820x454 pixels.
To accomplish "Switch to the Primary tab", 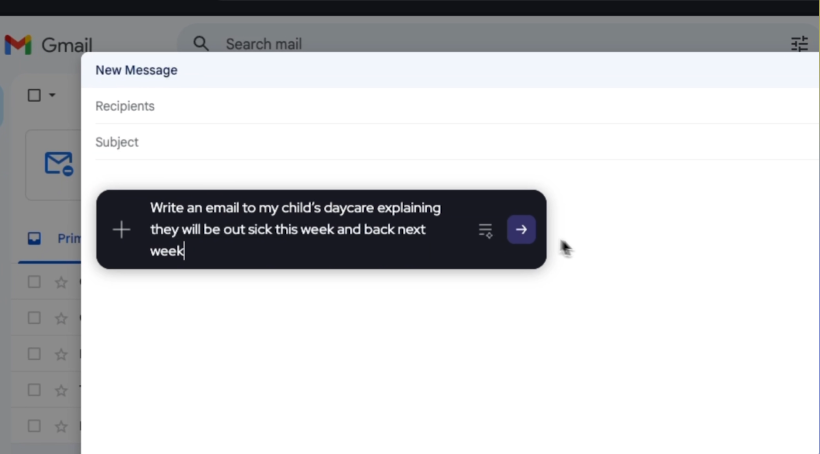I will [67, 239].
